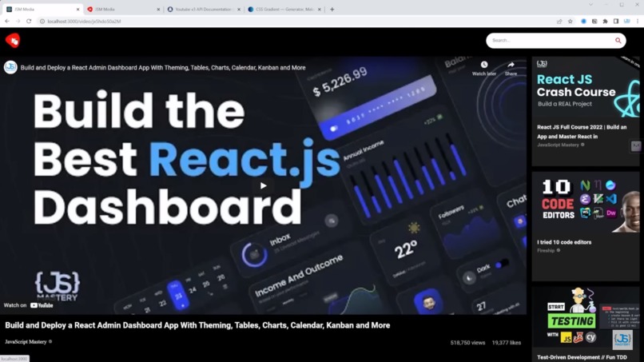Open video title link inside the player
Image resolution: width=644 pixels, height=362 pixels.
(163, 68)
